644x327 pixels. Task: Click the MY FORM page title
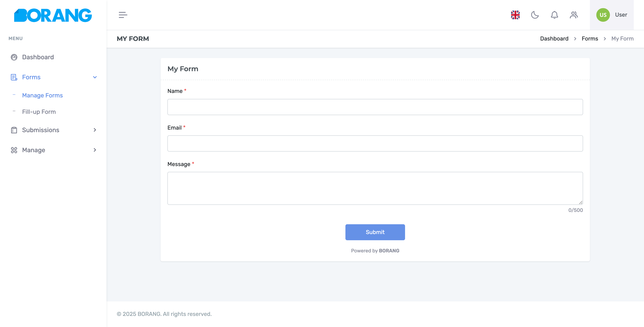[x=133, y=39]
